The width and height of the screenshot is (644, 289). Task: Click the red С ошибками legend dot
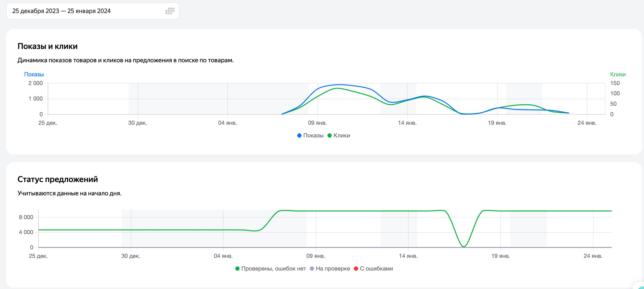pos(356,269)
